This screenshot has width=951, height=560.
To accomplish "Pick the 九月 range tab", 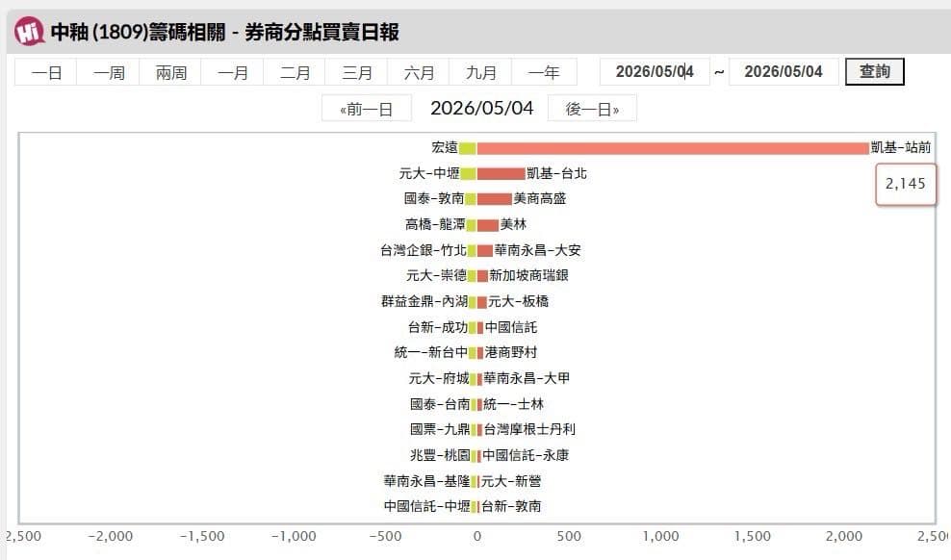I will point(481,73).
